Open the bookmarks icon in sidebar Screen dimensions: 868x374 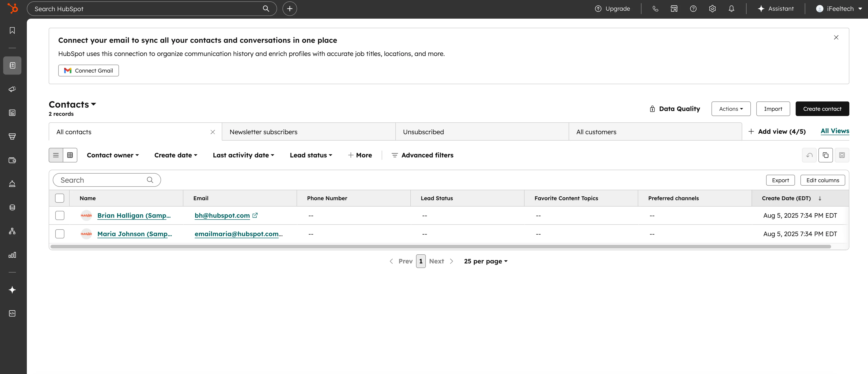[12, 31]
